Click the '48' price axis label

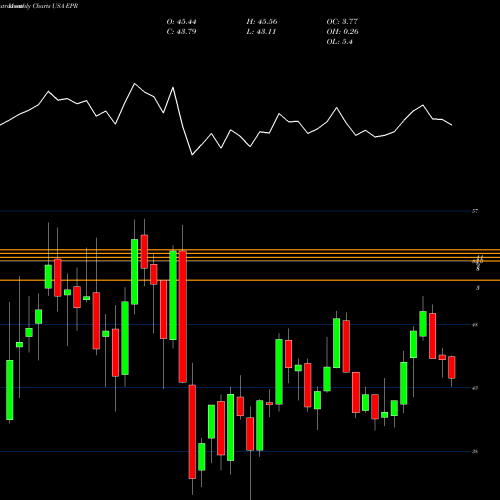(x=475, y=325)
